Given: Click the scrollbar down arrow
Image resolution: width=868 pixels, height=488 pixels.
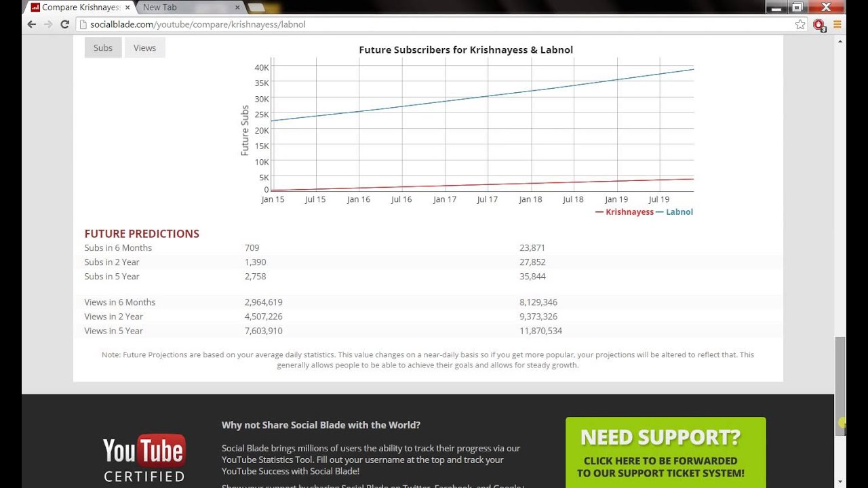Looking at the screenshot, I should point(840,482).
